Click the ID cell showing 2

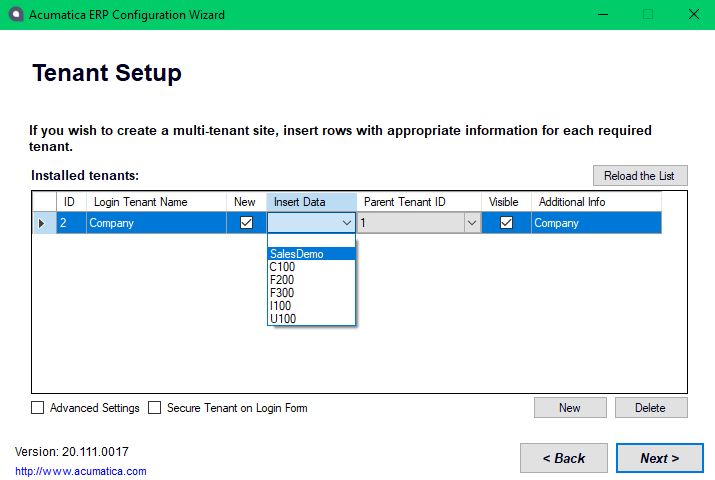coord(71,223)
